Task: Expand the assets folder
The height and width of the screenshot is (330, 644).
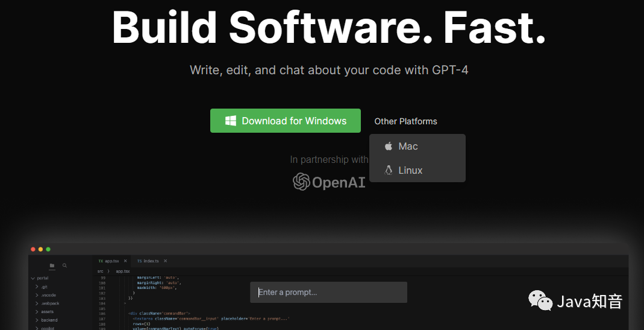Action: [x=37, y=311]
